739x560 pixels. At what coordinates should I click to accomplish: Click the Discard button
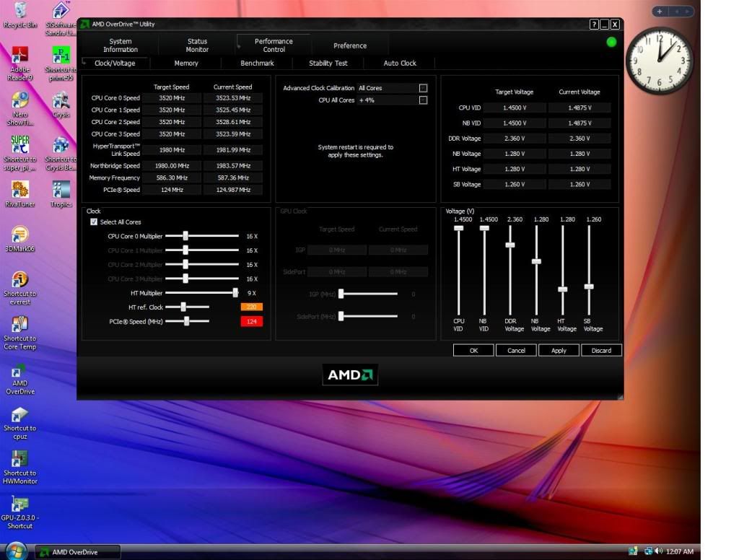(x=601, y=350)
